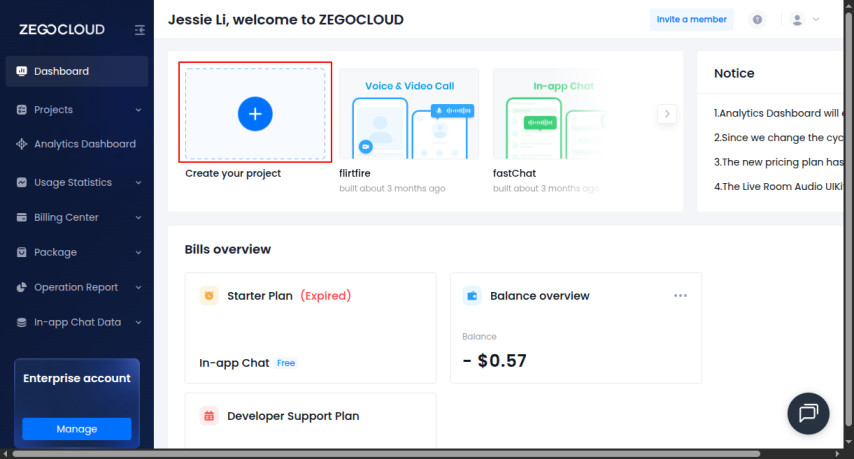Select Package menu item label
This screenshot has height=459, width=854.
pyautogui.click(x=56, y=252)
